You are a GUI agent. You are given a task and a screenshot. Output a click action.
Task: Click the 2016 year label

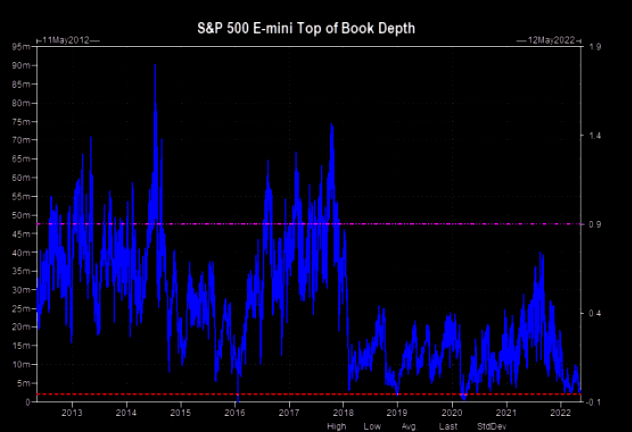coord(235,413)
